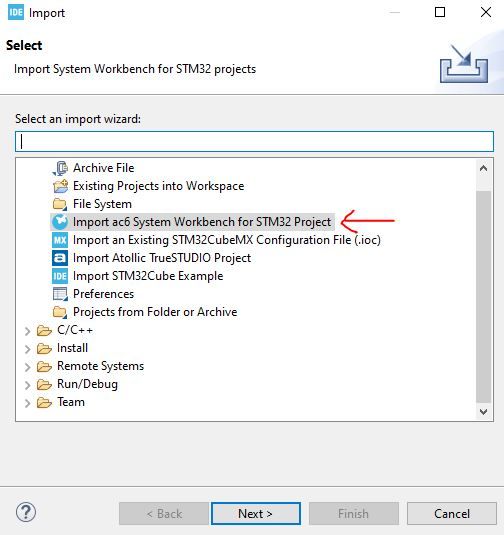
Task: Select Projects from Folder or Archive
Action: (155, 312)
